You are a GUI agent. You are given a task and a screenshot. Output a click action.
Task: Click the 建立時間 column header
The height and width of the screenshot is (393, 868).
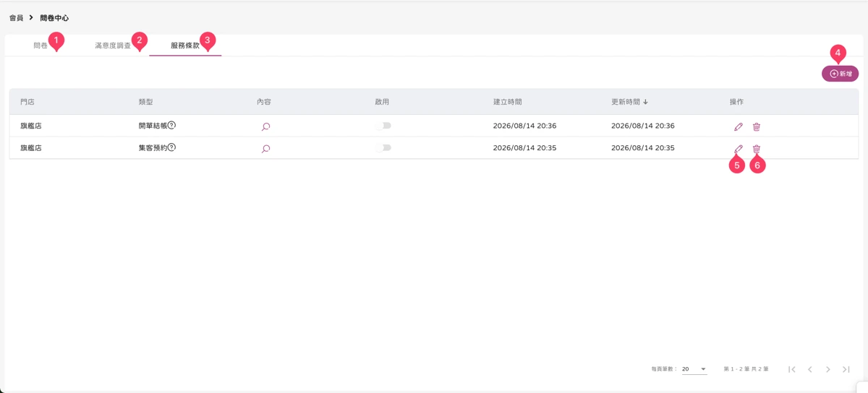pyautogui.click(x=508, y=102)
